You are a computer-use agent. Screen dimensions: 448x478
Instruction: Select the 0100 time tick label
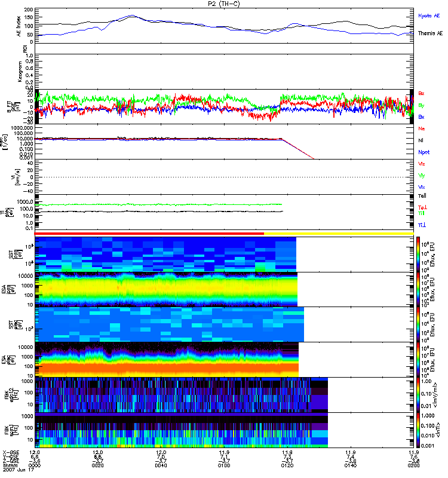pyautogui.click(x=224, y=465)
